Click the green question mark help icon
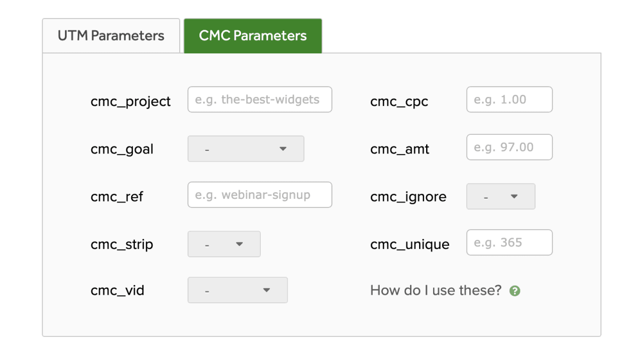Screen dimensions: 640x364 pyautogui.click(x=515, y=291)
